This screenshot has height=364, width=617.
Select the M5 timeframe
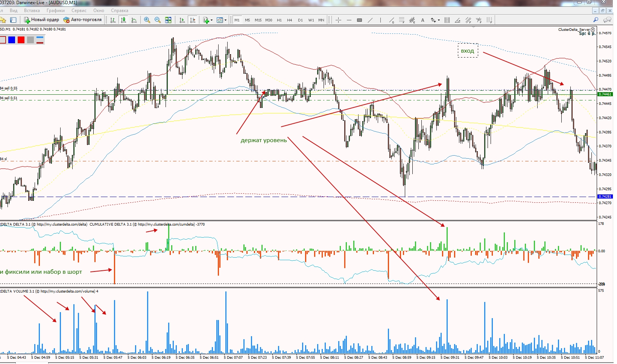(248, 20)
